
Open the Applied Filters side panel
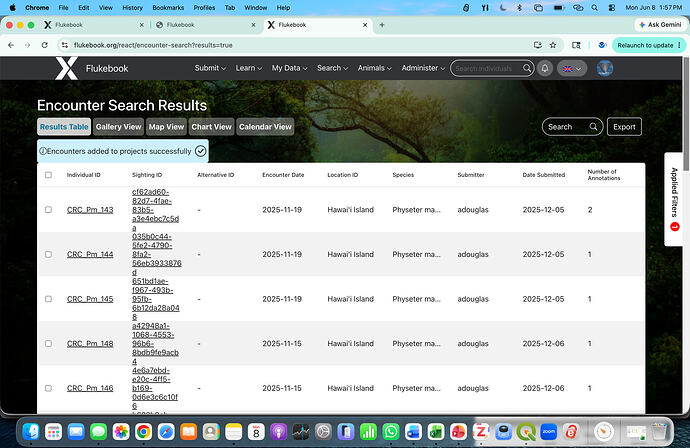(x=674, y=199)
